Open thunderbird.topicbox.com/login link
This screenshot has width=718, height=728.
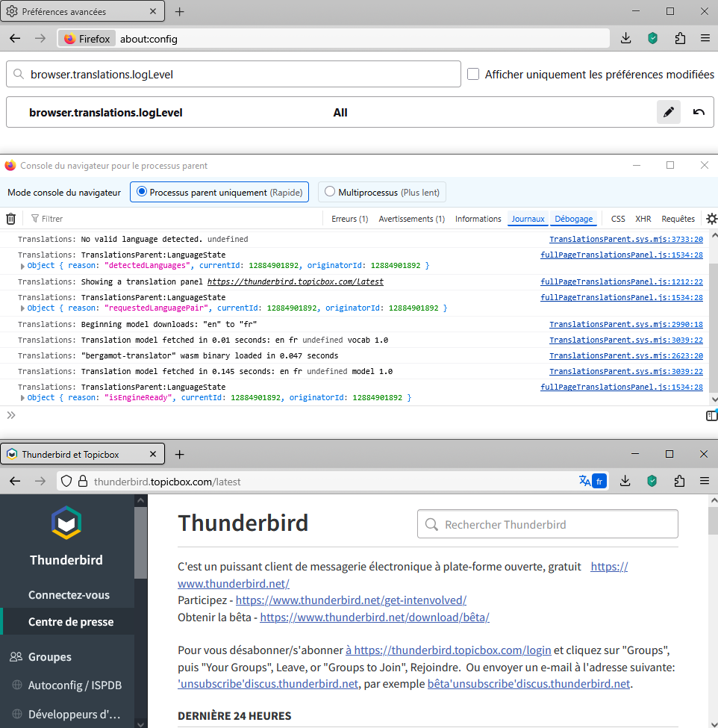click(x=448, y=650)
